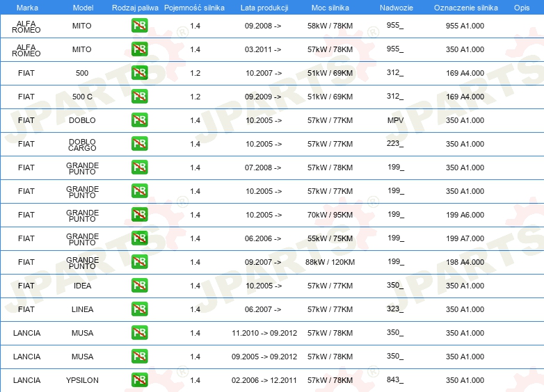Image resolution: width=544 pixels, height=392 pixels.
Task: Click the date range 02.2006 -> 12.2011
Action: point(264,380)
